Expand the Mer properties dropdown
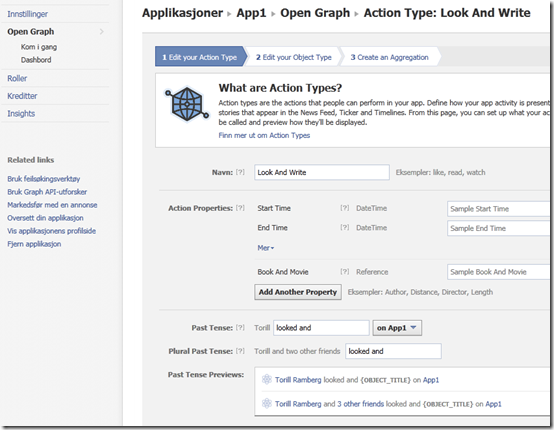Image resolution: width=554 pixels, height=430 pixels. [x=266, y=248]
